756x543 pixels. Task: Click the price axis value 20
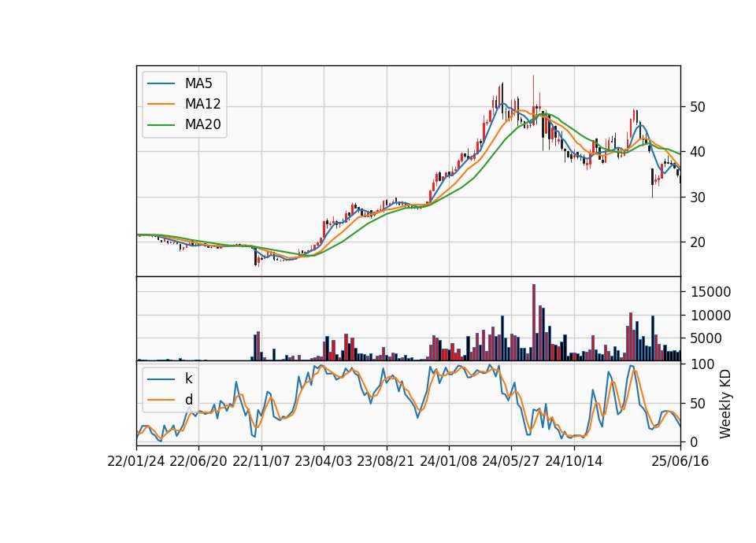pos(697,242)
